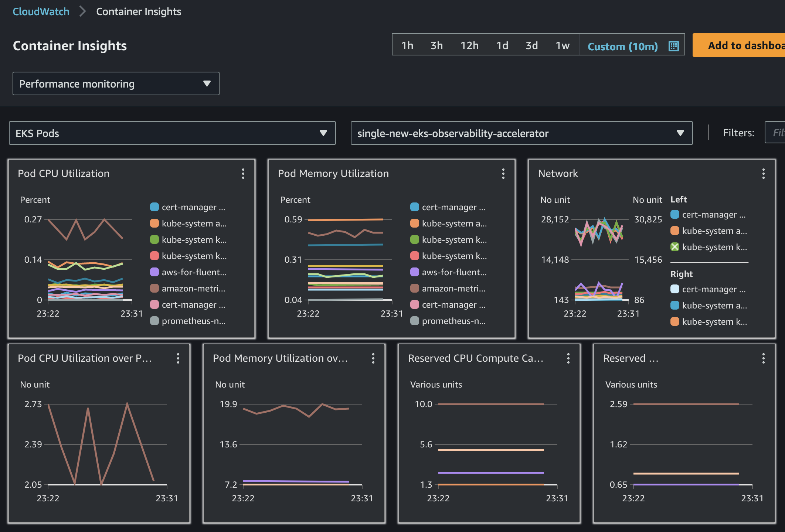
Task: Switch to the 1w time range
Action: pyautogui.click(x=562, y=45)
